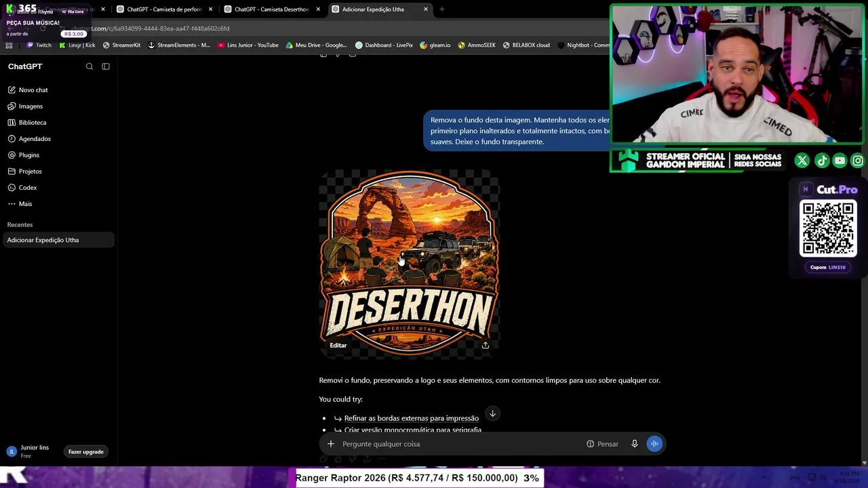The width and height of the screenshot is (868, 488).
Task: Click the Codex icon
Action: [12, 188]
